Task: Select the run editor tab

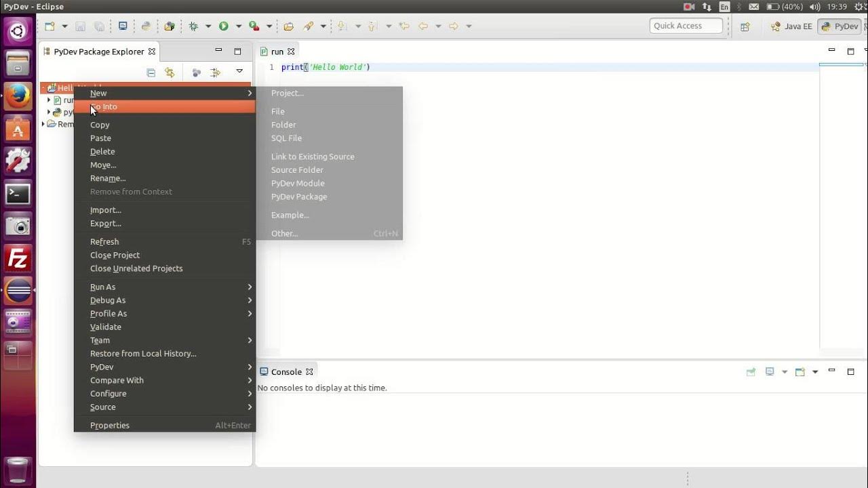Action: [x=277, y=52]
